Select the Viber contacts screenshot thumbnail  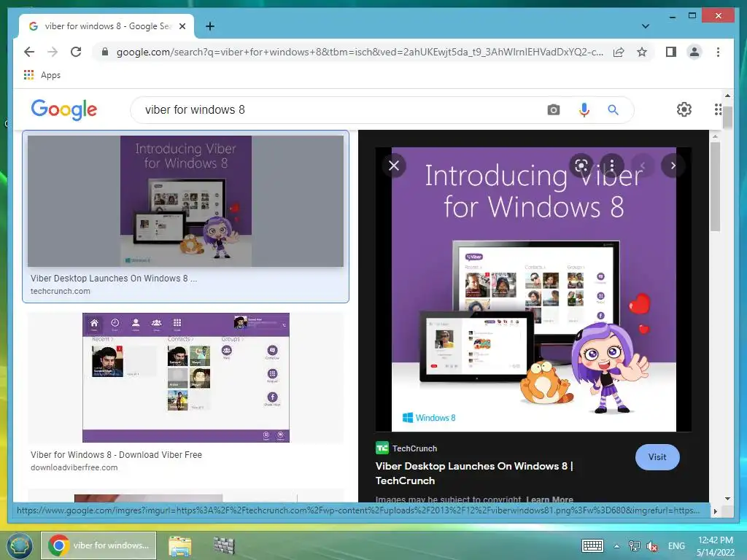(186, 378)
